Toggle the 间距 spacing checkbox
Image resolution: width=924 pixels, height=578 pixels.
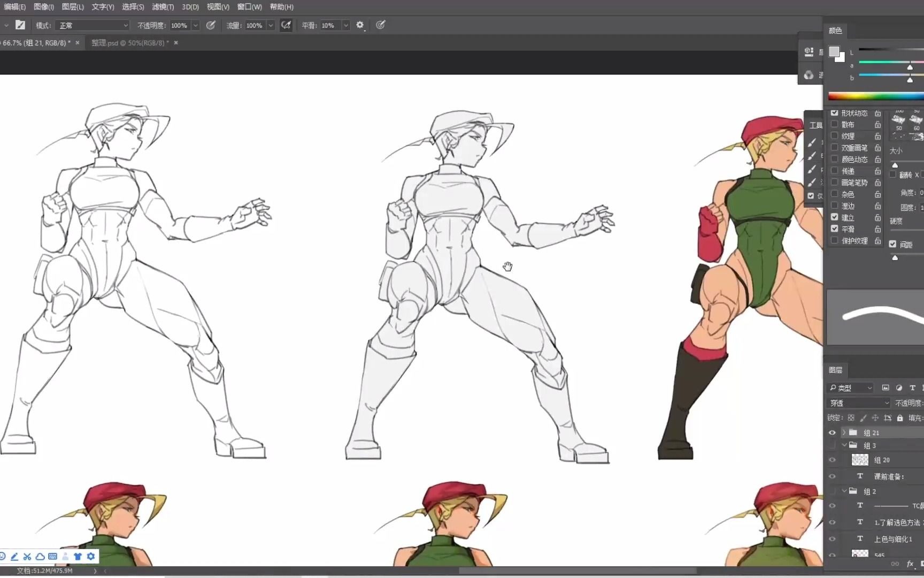[892, 244]
